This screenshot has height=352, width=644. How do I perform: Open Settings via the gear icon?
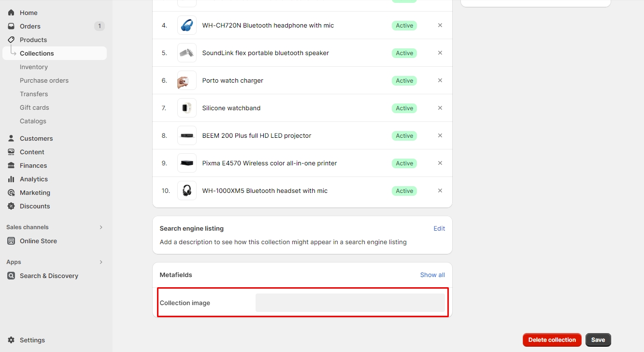click(11, 340)
